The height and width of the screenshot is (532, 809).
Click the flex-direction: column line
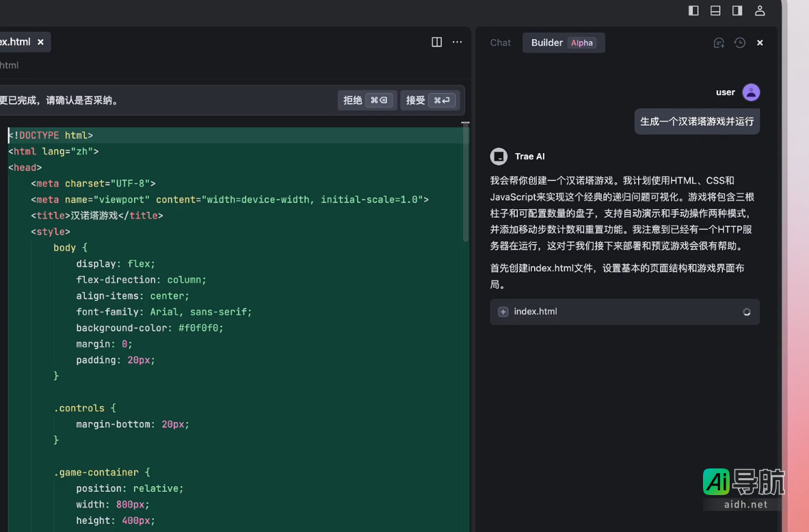(141, 280)
